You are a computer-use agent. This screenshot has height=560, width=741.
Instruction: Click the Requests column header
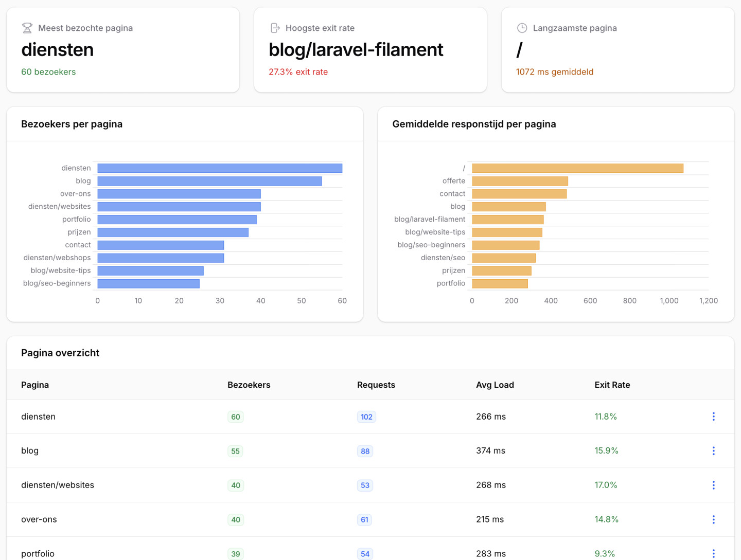(376, 385)
